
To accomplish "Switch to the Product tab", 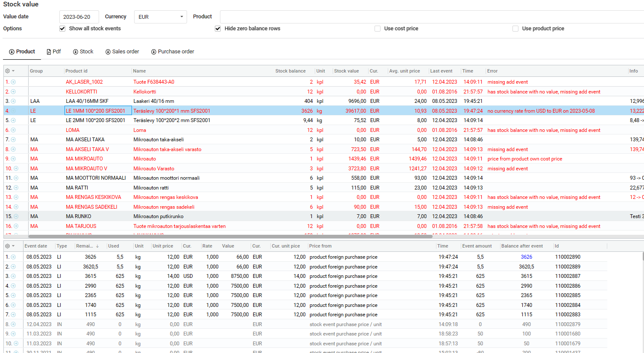I will 22,52.
